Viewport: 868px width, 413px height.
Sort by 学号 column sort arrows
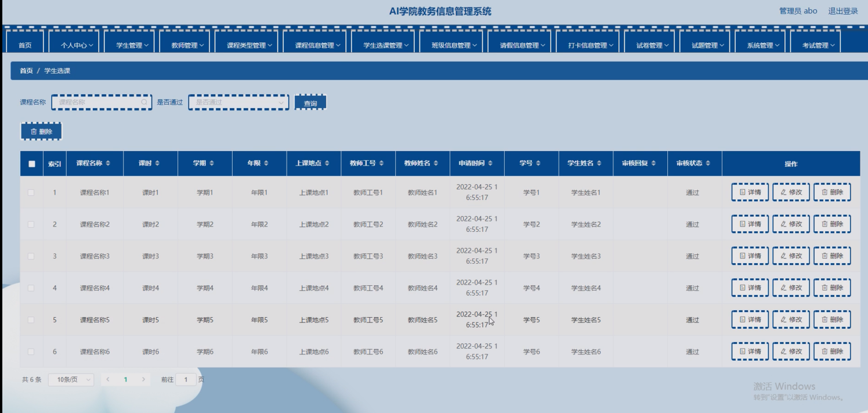(x=538, y=164)
